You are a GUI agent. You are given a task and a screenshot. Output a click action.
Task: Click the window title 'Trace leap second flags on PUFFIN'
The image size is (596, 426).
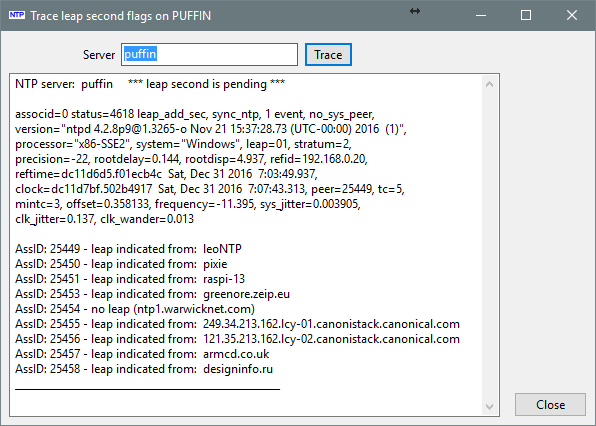(120, 16)
